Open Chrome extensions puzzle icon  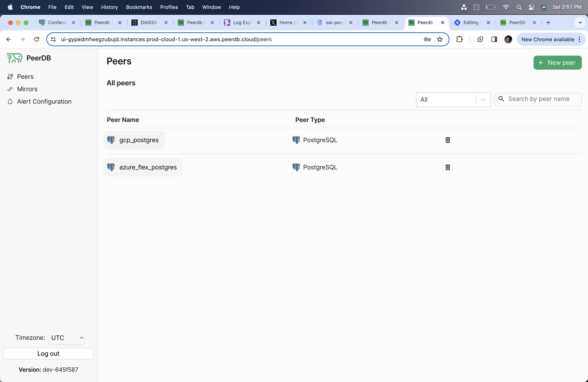[x=459, y=39]
